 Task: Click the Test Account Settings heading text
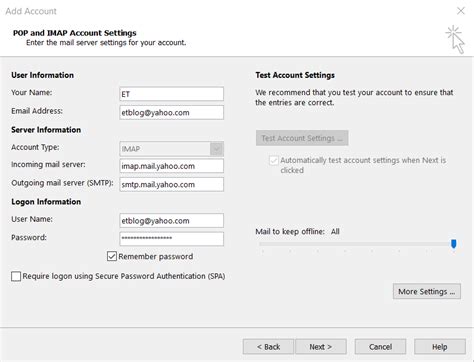[x=295, y=75]
